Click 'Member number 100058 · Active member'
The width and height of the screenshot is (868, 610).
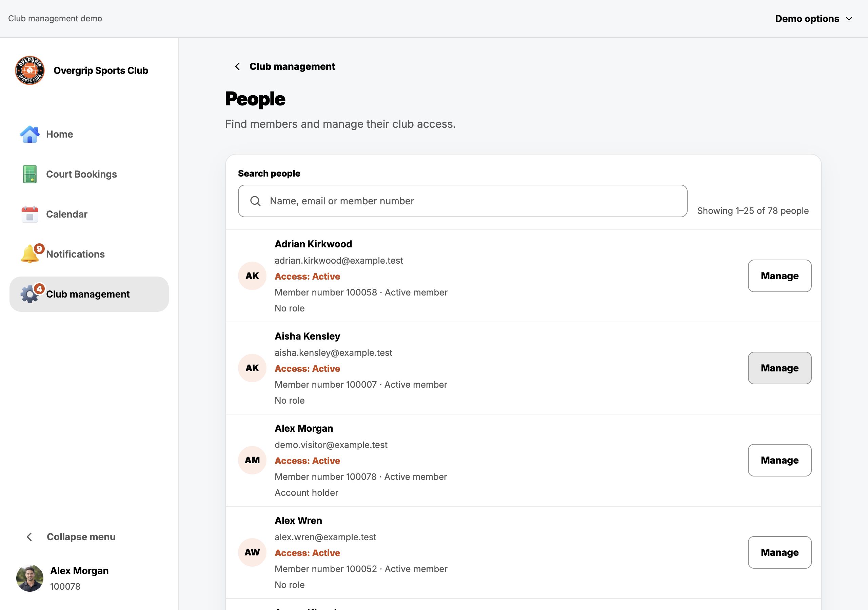[x=361, y=292]
